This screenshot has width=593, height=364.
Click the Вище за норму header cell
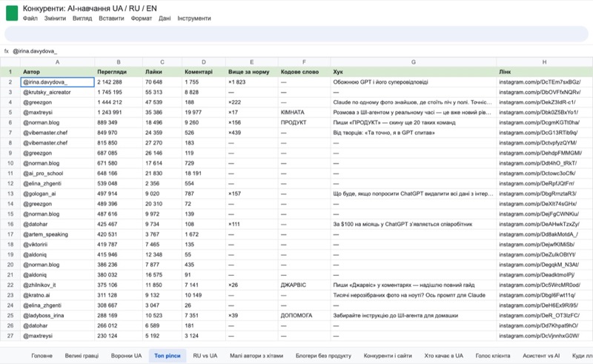point(252,72)
